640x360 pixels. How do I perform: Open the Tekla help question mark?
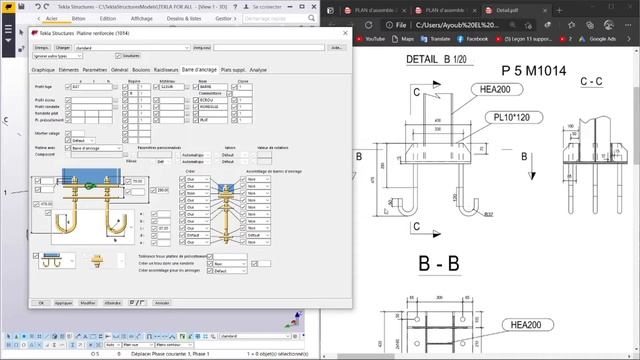(235, 7)
